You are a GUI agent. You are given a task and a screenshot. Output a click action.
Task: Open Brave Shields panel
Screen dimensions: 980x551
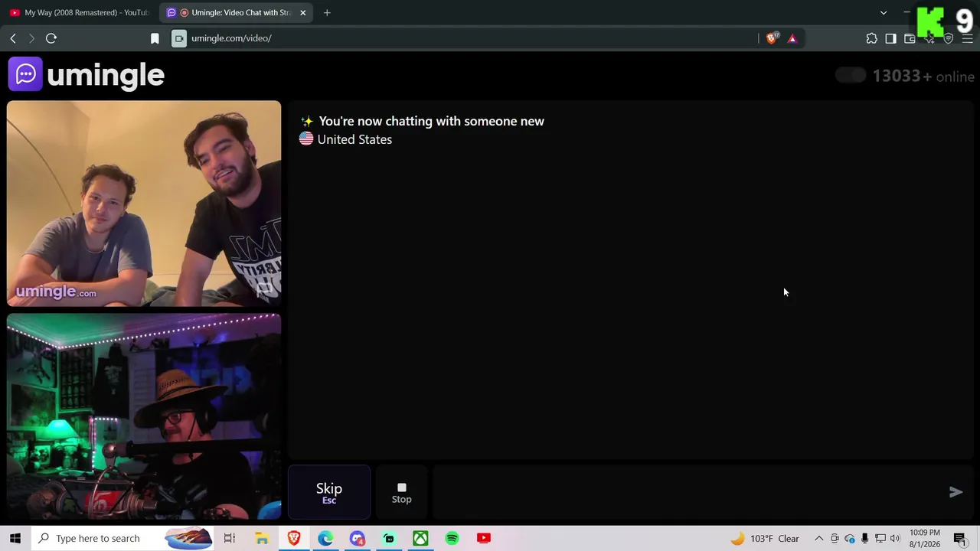tap(772, 38)
